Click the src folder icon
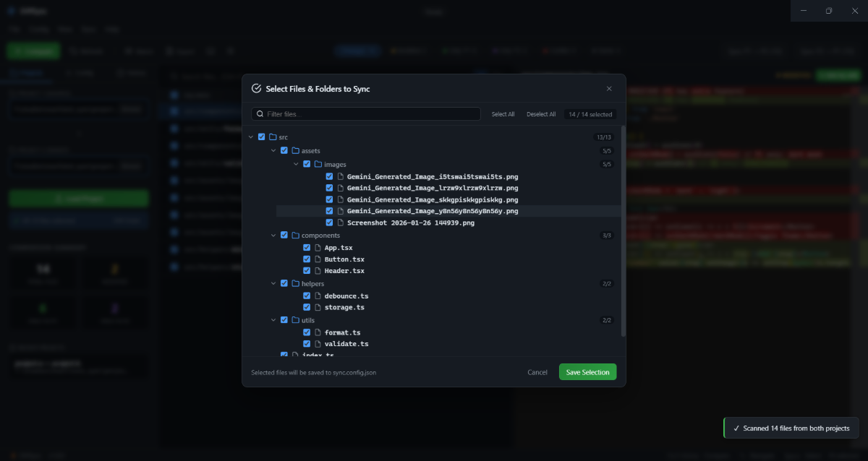Screen dimensions: 868x461 tap(273, 137)
